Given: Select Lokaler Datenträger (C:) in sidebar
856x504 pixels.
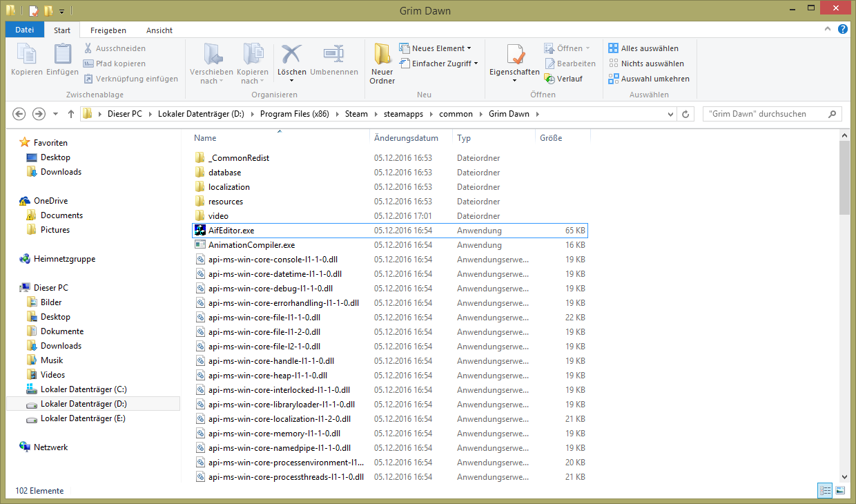Looking at the screenshot, I should pyautogui.click(x=83, y=389).
